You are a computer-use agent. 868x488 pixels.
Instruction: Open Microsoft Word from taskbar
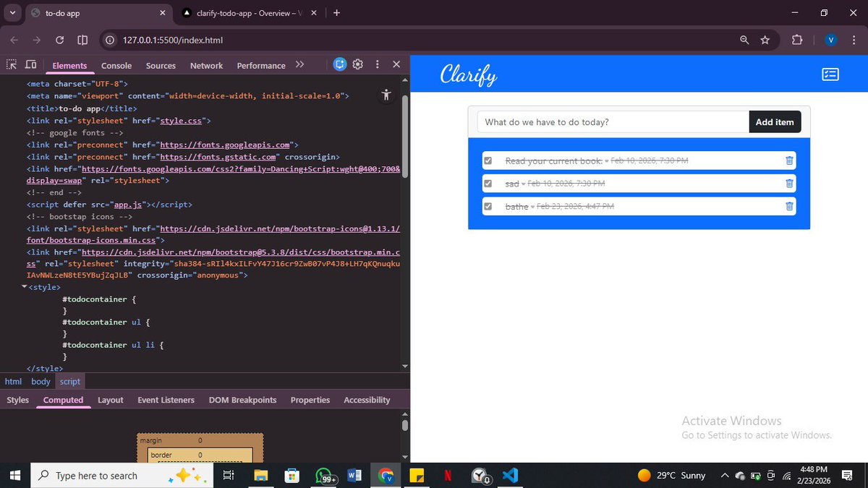tap(354, 476)
